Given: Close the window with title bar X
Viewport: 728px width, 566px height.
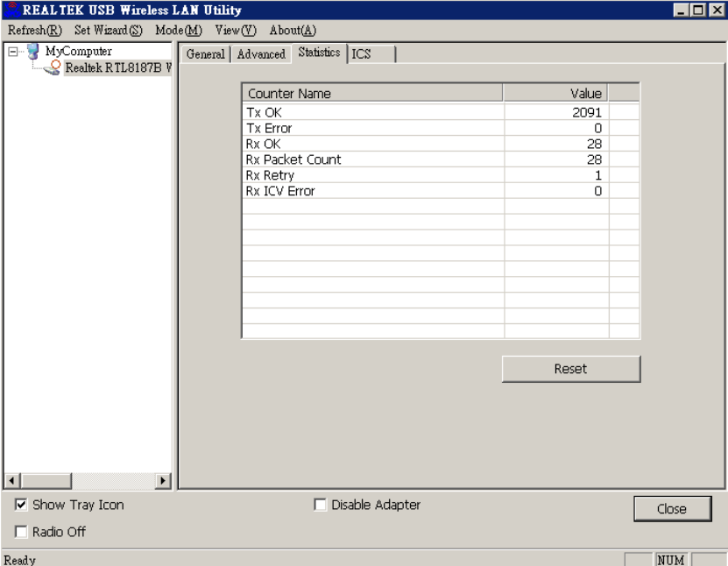Looking at the screenshot, I should click(717, 11).
